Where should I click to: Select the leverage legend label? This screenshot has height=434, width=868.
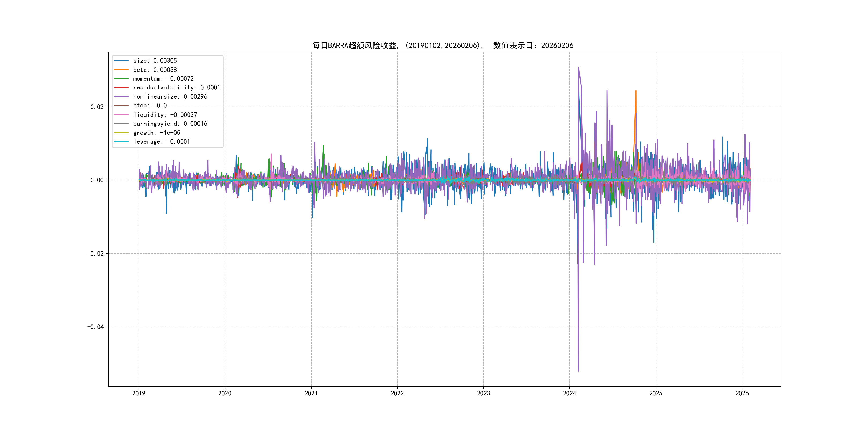(x=161, y=142)
